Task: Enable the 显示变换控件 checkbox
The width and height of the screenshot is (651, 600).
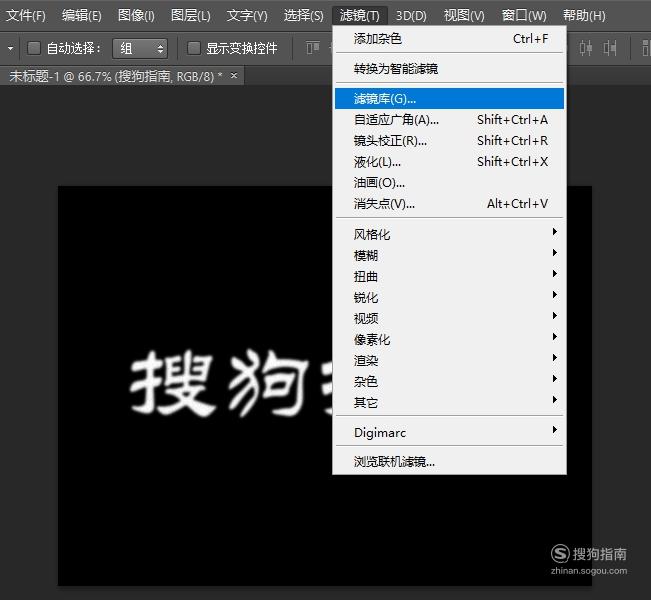Action: [194, 48]
